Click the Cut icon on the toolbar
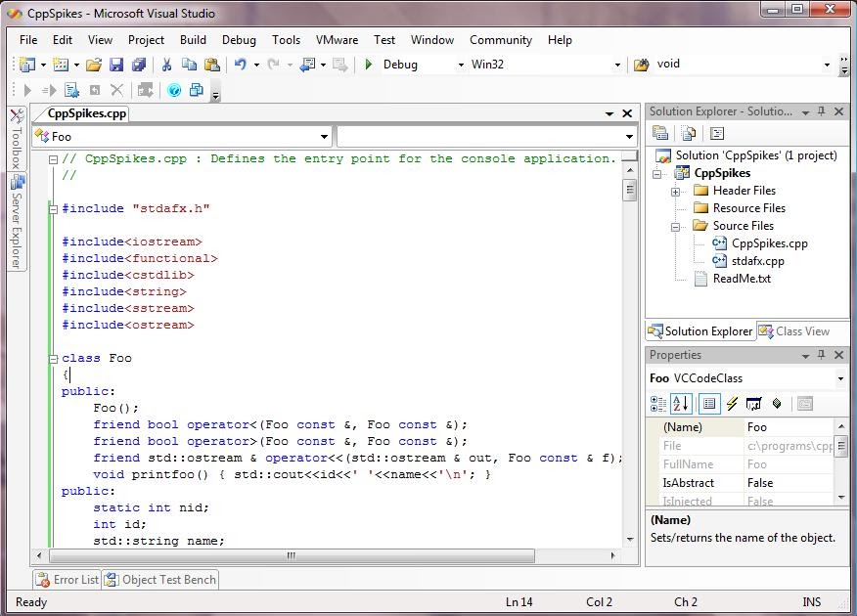The width and height of the screenshot is (857, 616). click(166, 64)
